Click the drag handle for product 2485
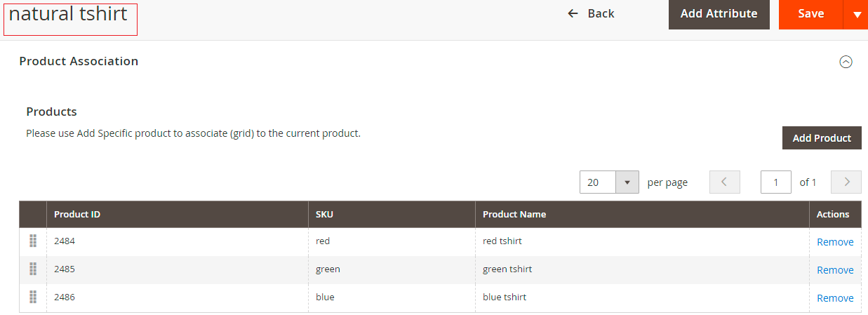Image resolution: width=868 pixels, height=315 pixels. click(32, 269)
